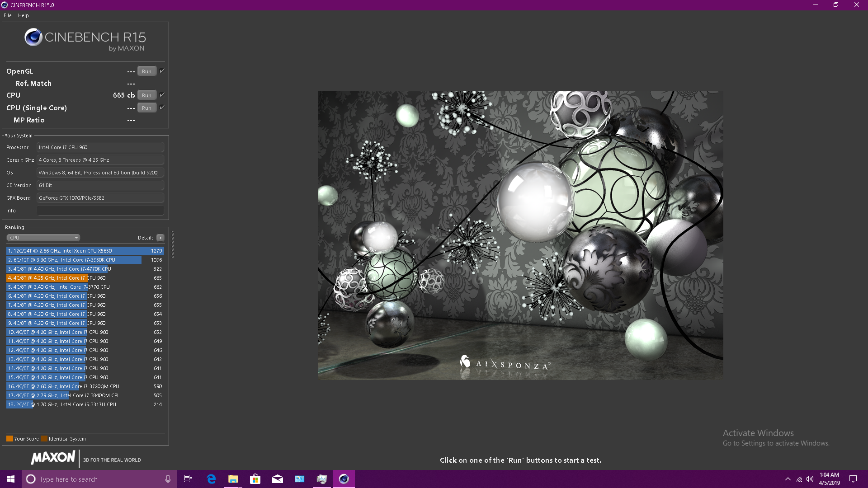The width and height of the screenshot is (868, 488).
Task: Click the Cores x GHz field
Action: pyautogui.click(x=100, y=160)
